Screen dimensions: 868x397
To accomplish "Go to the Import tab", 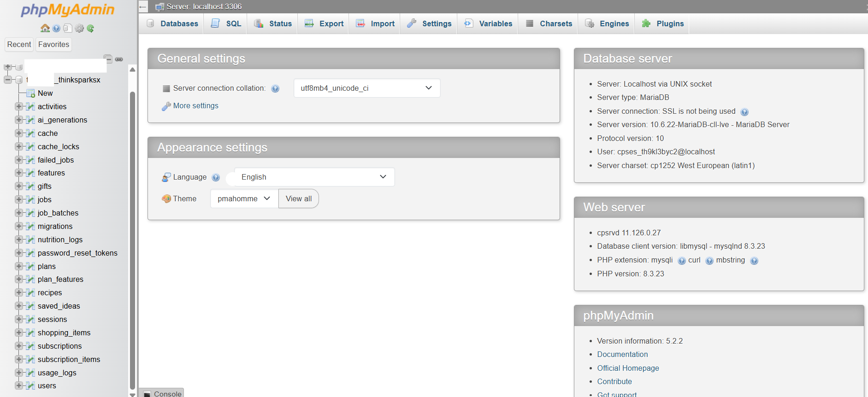I will [x=375, y=23].
